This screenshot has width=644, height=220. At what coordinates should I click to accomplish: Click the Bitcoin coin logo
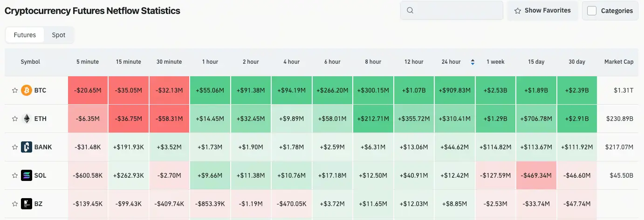point(27,90)
